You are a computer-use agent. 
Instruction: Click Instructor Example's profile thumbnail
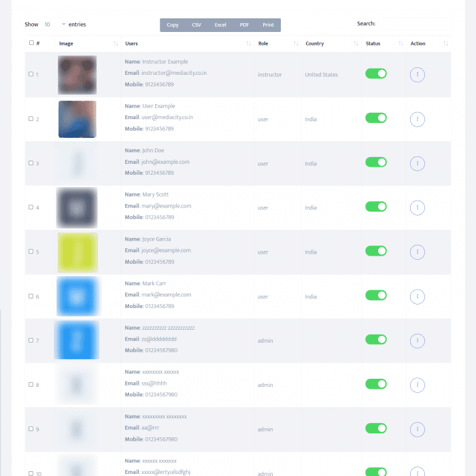78,75
